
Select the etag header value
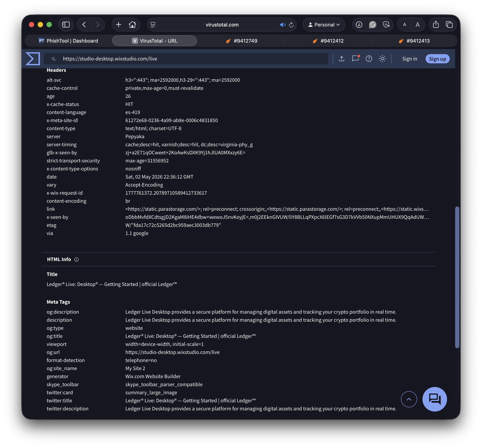[x=173, y=225]
